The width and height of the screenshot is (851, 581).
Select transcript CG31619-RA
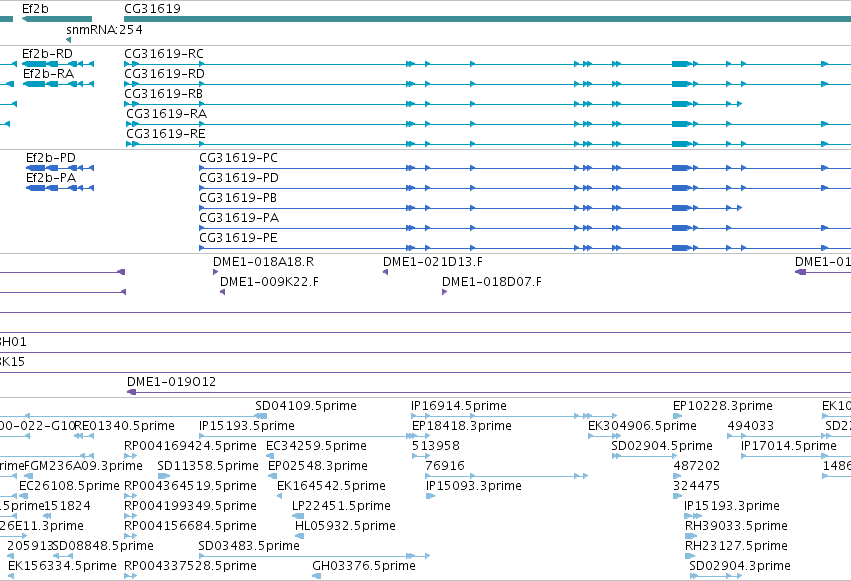click(167, 114)
